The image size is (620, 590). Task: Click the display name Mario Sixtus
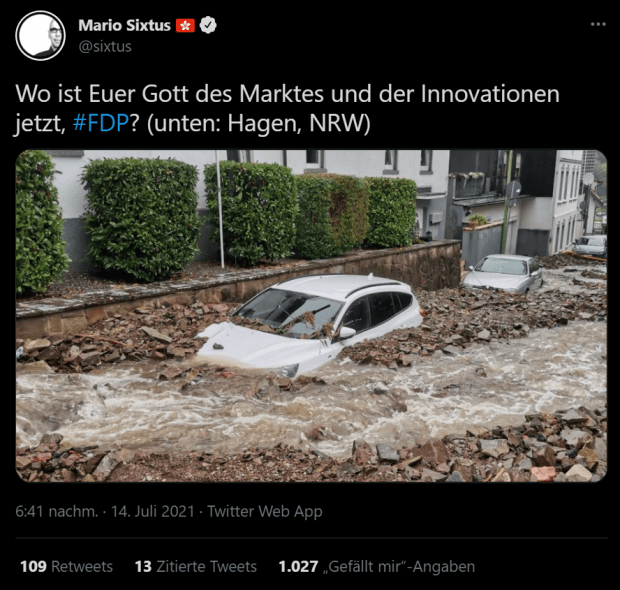124,25
